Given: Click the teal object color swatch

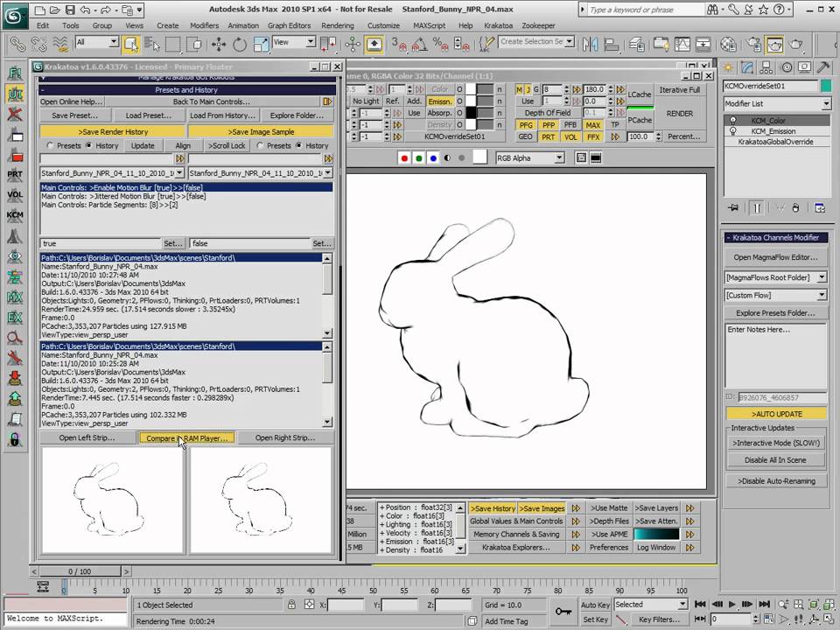Looking at the screenshot, I should pyautogui.click(x=825, y=86).
